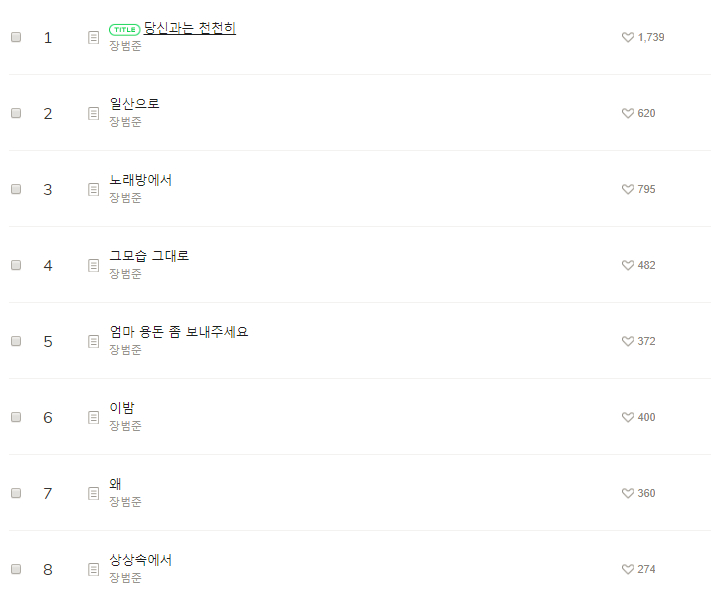Image resolution: width=711 pixels, height=598 pixels.
Task: Tick the checkbox for track 6 이밤
Action: (x=16, y=417)
